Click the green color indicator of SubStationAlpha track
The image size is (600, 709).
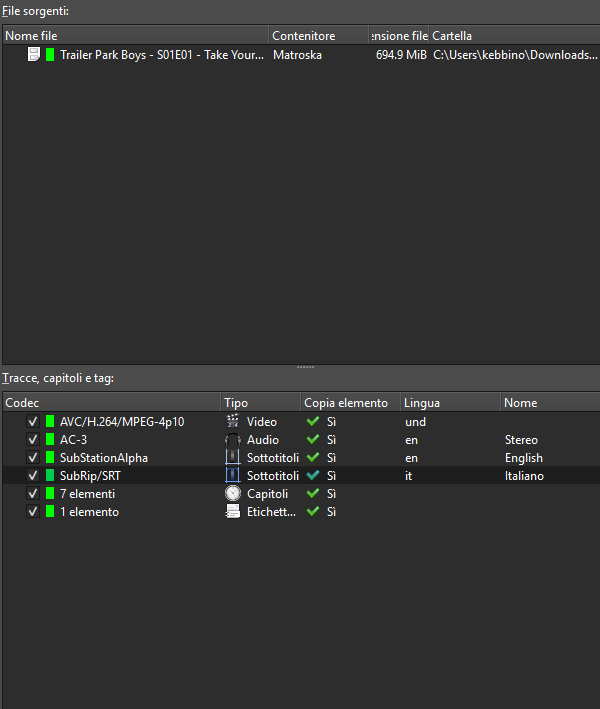(x=50, y=458)
